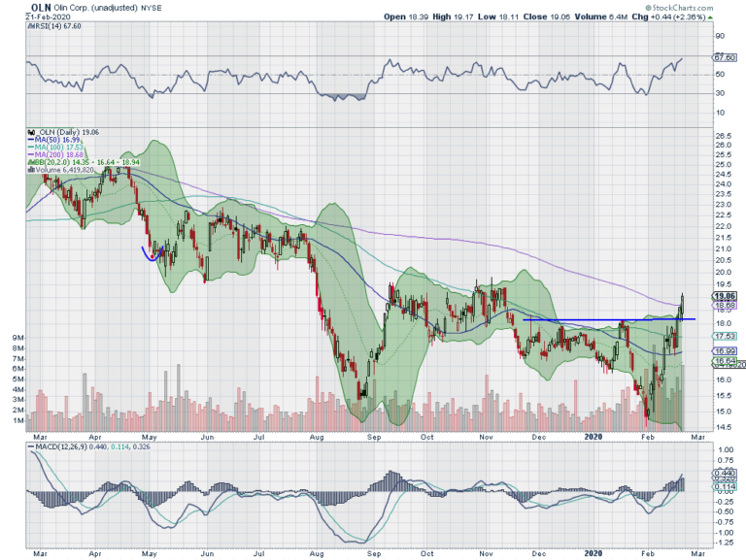Click the Aug label below the price panel
The width and height of the screenshot is (746, 560).
317,437
